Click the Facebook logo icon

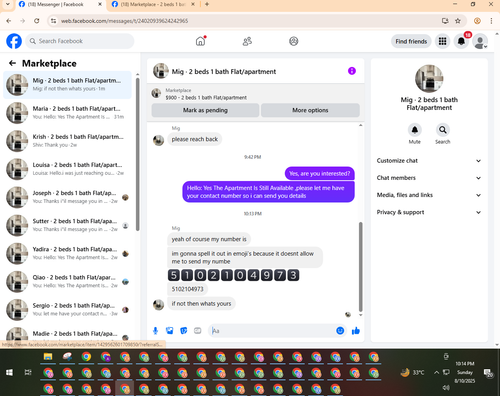coord(14,41)
